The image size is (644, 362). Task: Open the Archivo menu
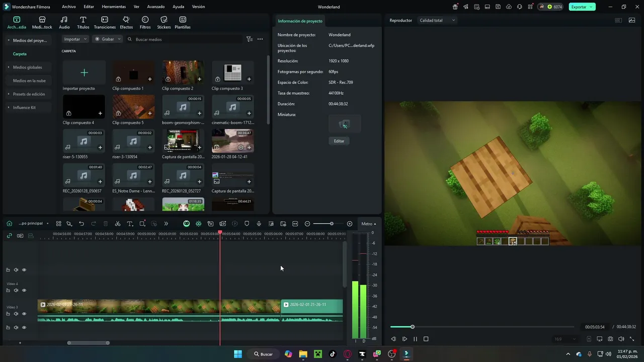69,7
